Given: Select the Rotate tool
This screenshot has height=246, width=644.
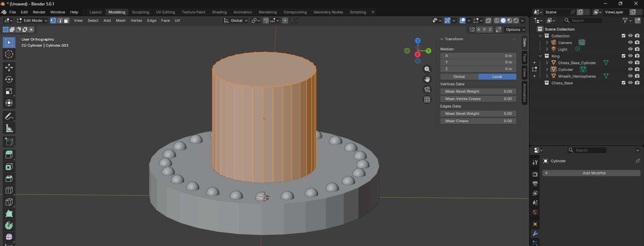Looking at the screenshot, I should click(9, 79).
